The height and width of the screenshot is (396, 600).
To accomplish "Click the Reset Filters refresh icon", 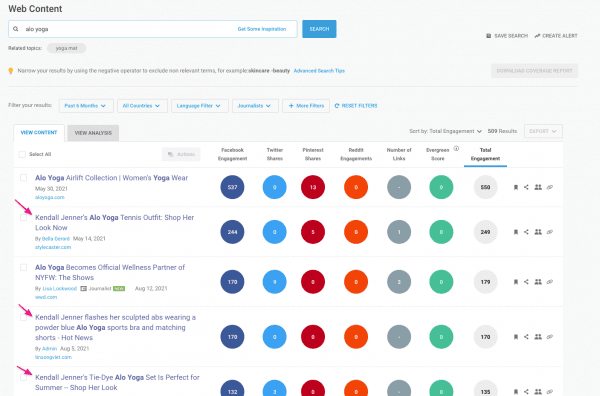I will pyautogui.click(x=337, y=106).
